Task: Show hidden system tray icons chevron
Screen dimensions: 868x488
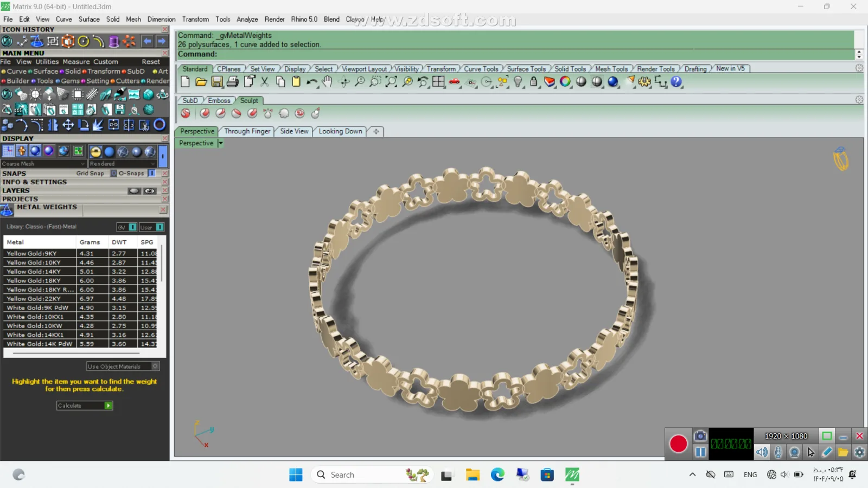Action: tap(692, 474)
